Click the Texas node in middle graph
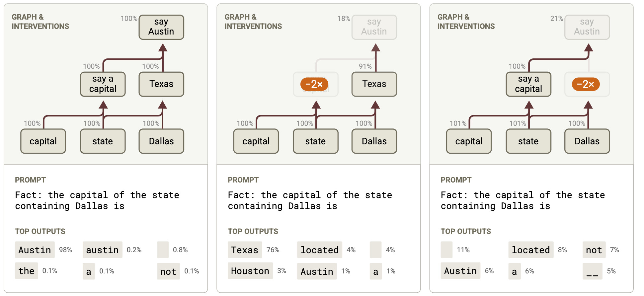644x296 pixels. [374, 84]
